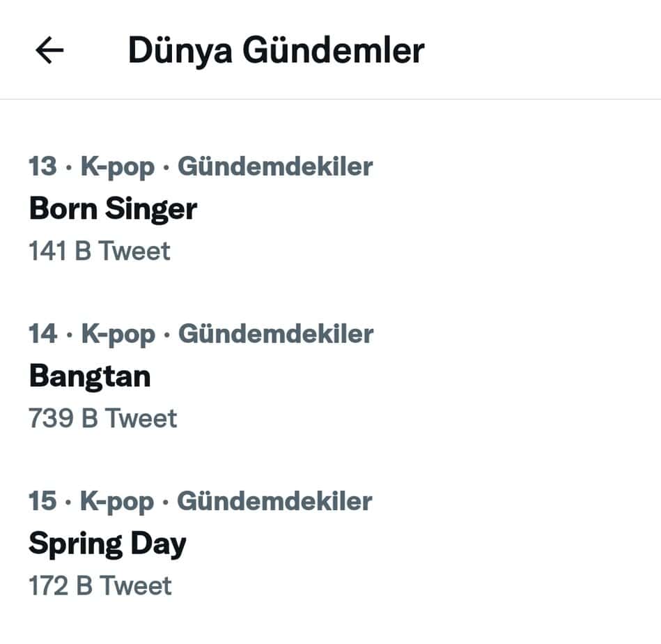Viewport: 661px width, 644px height.
Task: Tap rank number 13 above Born Singer
Action: pos(42,167)
